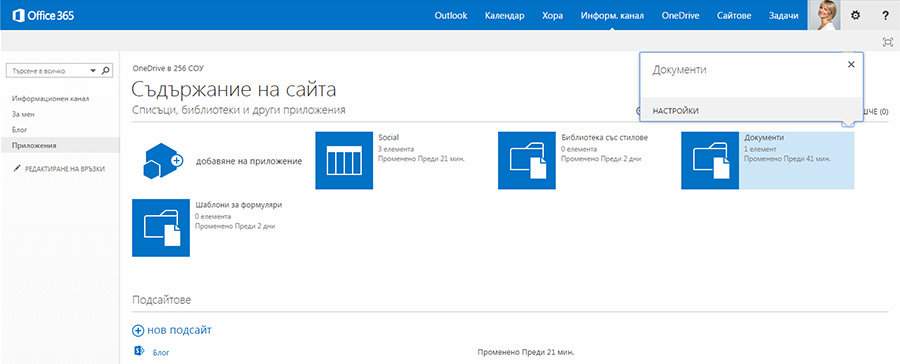Open Задачи in the top navigation

tap(783, 16)
